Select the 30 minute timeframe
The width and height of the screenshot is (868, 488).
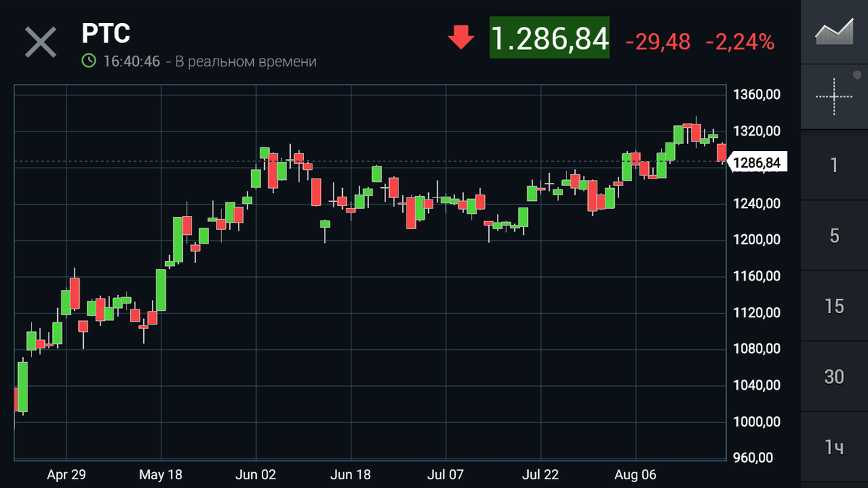pyautogui.click(x=835, y=377)
